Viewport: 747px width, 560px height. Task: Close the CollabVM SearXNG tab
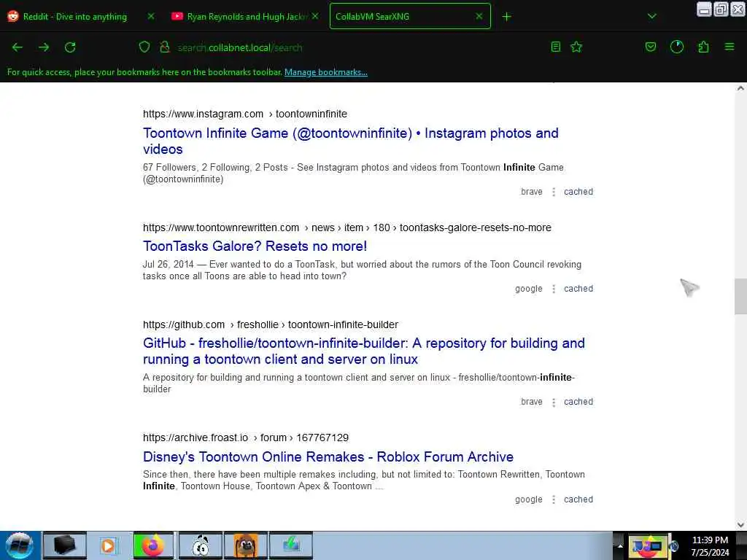[479, 16]
